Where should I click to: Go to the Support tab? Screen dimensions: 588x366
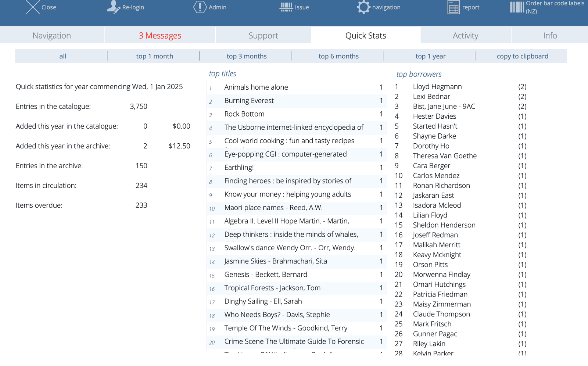[x=263, y=36]
